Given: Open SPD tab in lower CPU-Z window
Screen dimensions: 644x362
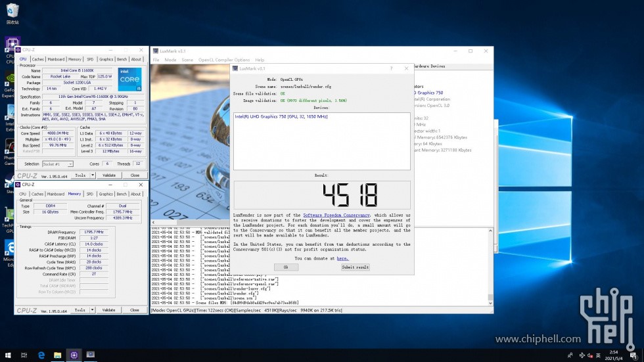Looking at the screenshot, I should click(x=89, y=194).
